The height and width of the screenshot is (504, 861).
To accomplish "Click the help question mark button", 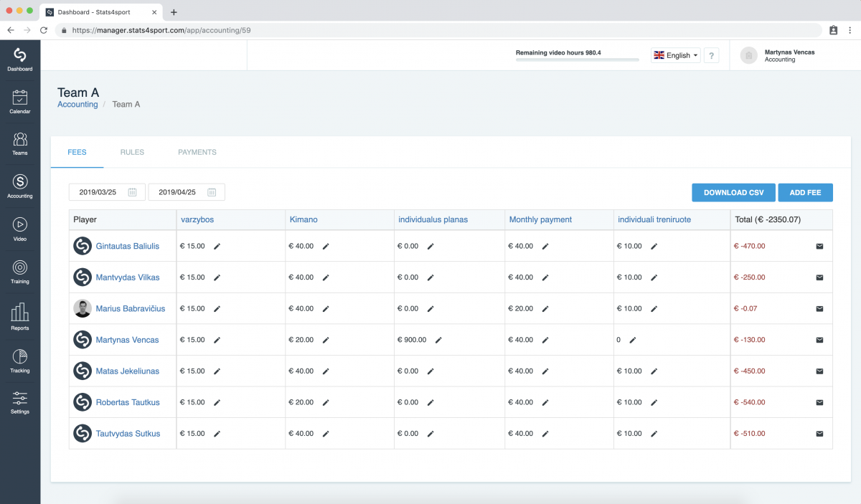I will point(711,55).
